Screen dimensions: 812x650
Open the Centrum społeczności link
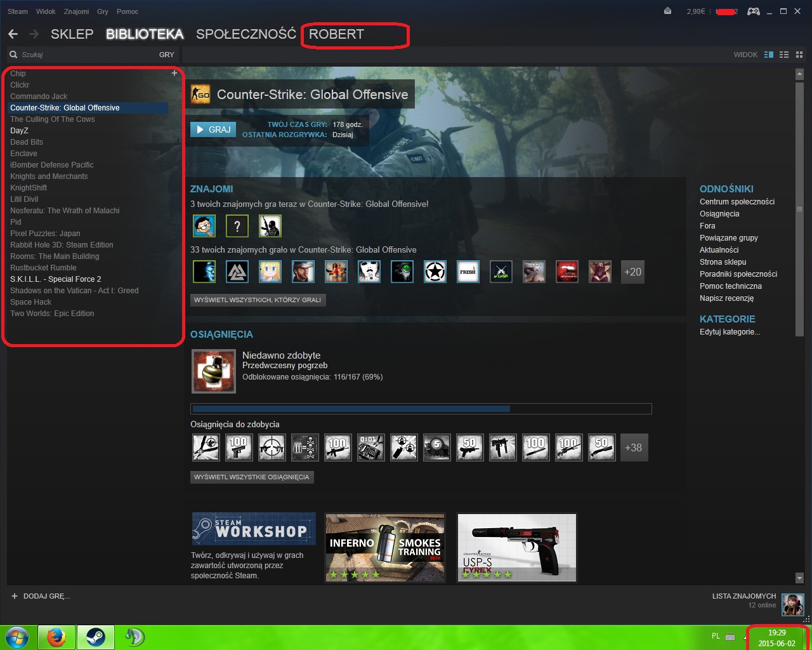[737, 202]
